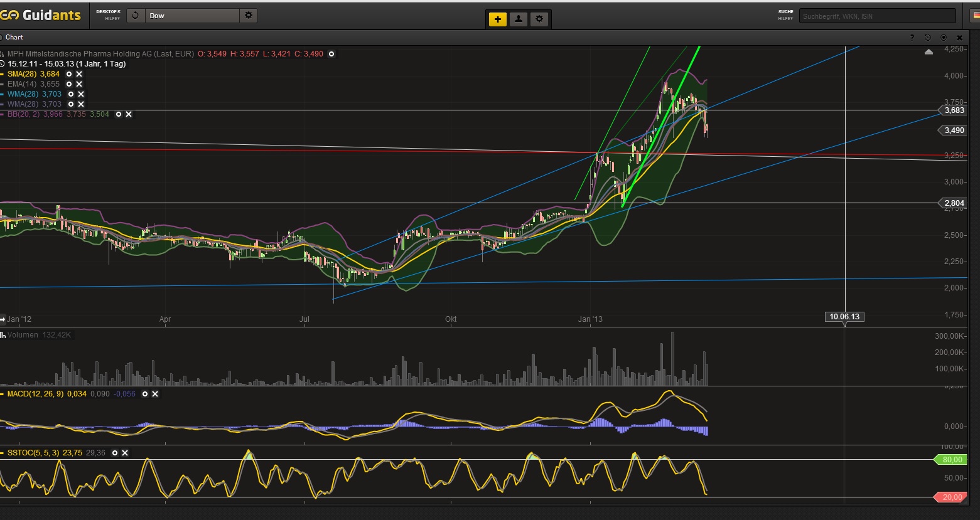Click the green 80,00 stochastic level label
Image resolution: width=980 pixels, height=520 pixels.
952,460
